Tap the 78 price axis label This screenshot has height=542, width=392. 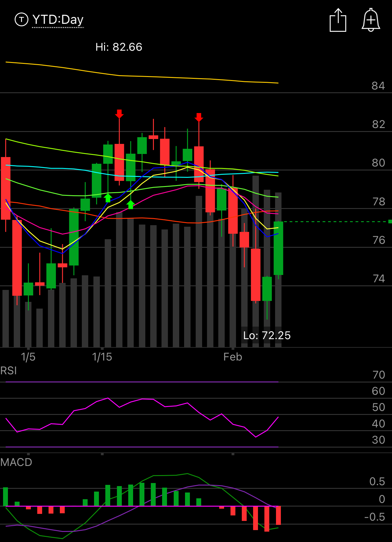pyautogui.click(x=379, y=202)
